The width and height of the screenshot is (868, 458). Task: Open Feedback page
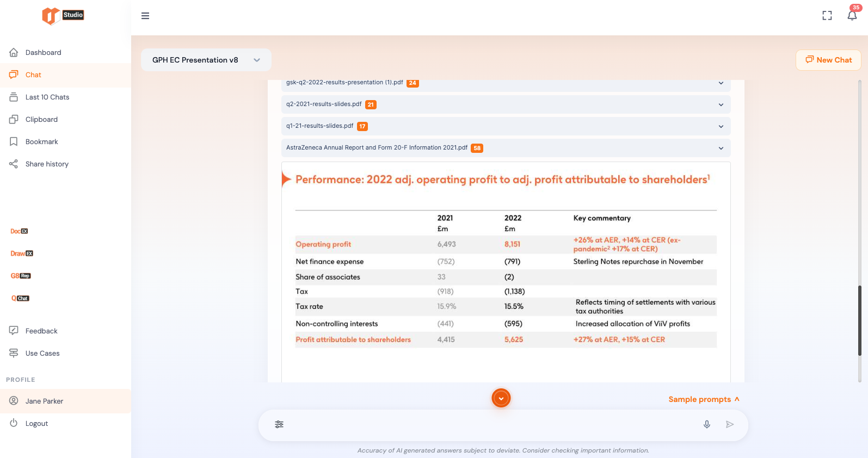(65, 331)
